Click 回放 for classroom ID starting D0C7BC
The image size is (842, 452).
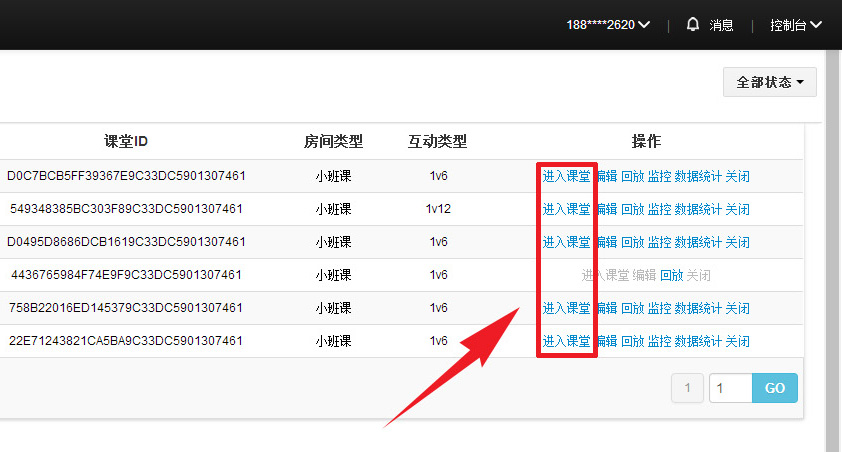tap(632, 176)
